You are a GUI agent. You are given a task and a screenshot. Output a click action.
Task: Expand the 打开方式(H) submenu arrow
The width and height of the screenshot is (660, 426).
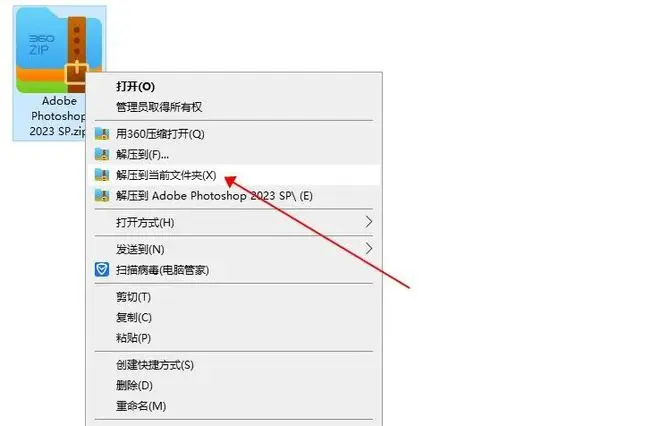click(369, 222)
